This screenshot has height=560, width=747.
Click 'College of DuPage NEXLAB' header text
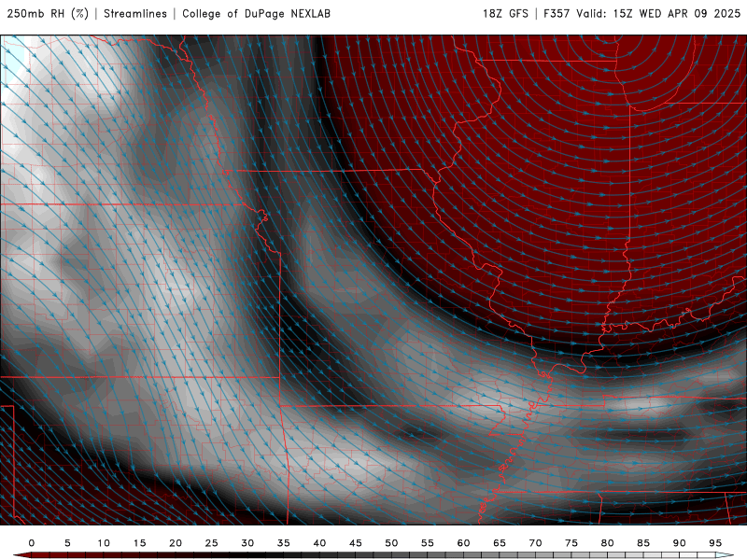tap(256, 14)
